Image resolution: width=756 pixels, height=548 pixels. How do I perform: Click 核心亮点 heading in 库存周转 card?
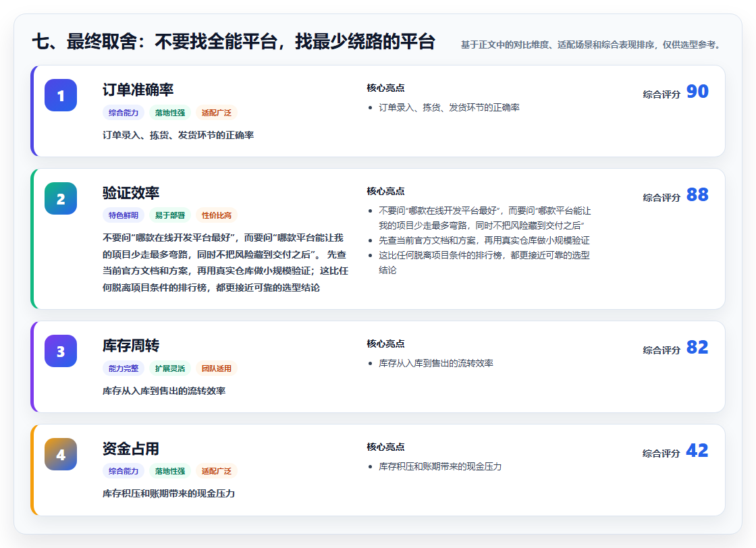tap(385, 344)
